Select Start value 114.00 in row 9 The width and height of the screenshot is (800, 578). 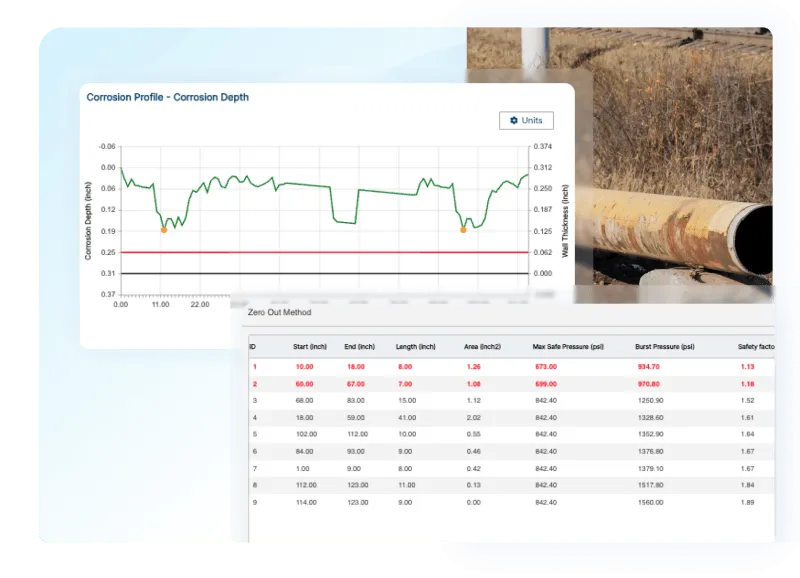click(x=306, y=502)
